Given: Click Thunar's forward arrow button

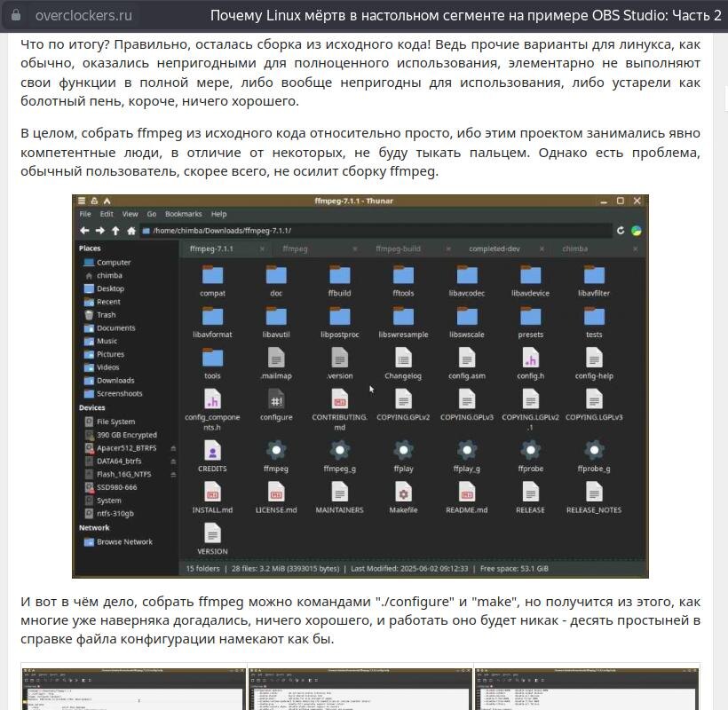Looking at the screenshot, I should [x=99, y=231].
